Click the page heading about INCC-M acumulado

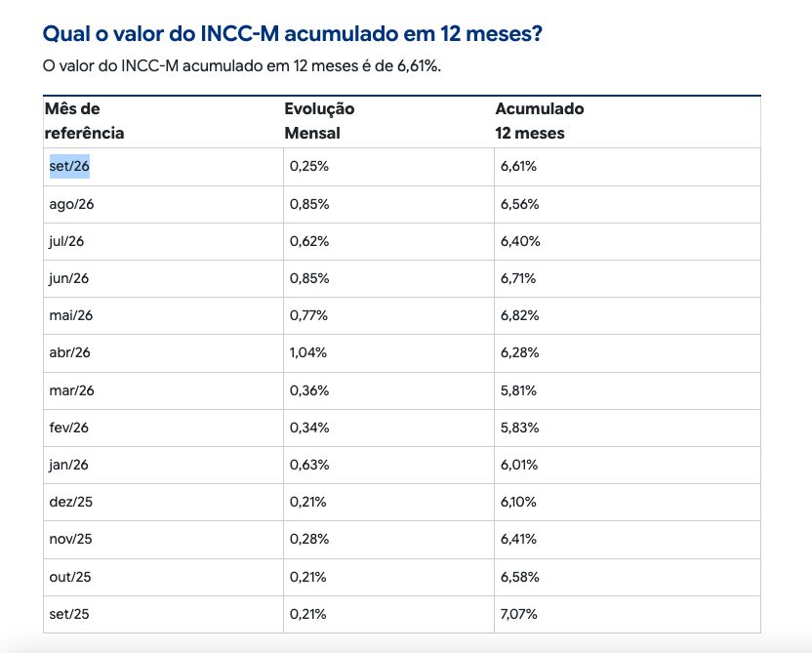tap(293, 33)
